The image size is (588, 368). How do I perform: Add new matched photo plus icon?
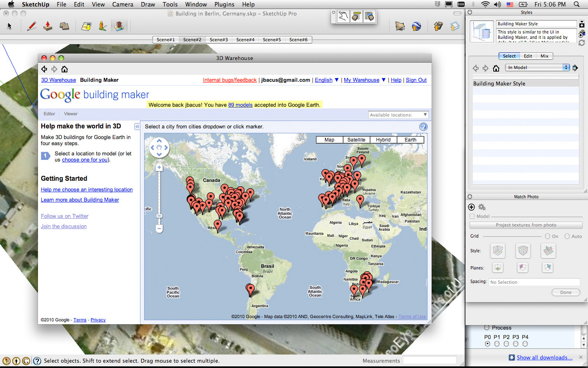point(471,207)
